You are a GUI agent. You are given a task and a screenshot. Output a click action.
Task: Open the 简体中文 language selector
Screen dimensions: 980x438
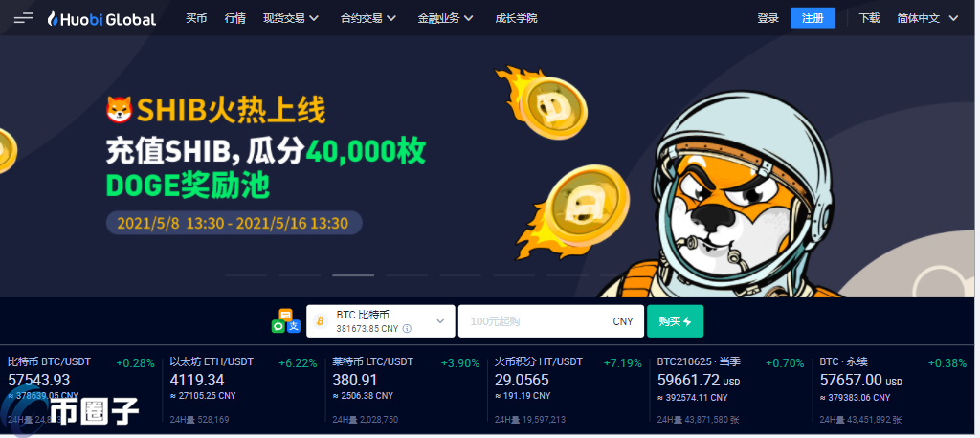(927, 18)
